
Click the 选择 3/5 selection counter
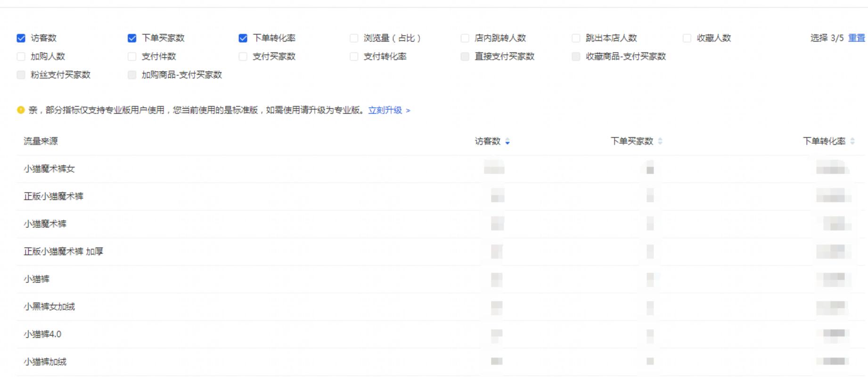point(827,38)
